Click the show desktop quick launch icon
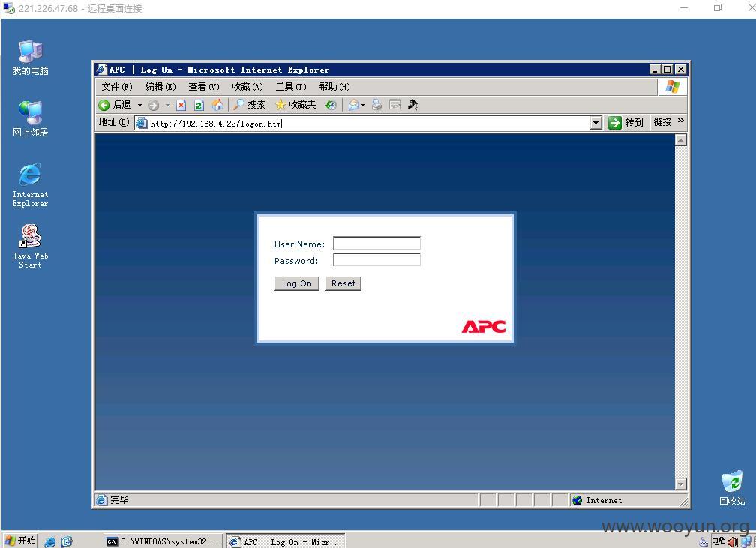 67,542
